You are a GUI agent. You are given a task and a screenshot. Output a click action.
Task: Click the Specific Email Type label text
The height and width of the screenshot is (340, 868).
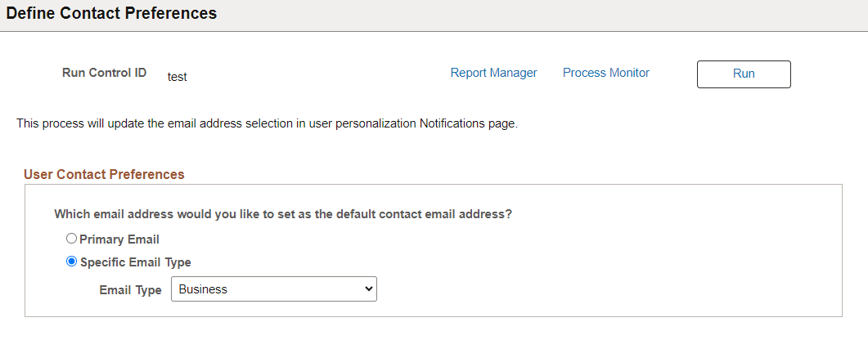tap(136, 262)
